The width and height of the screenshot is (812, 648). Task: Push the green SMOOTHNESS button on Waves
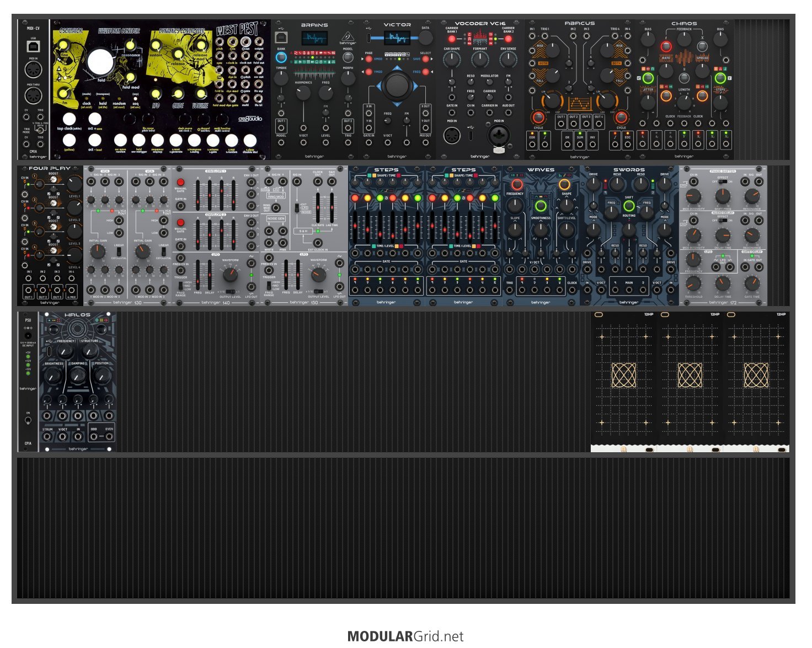541,206
